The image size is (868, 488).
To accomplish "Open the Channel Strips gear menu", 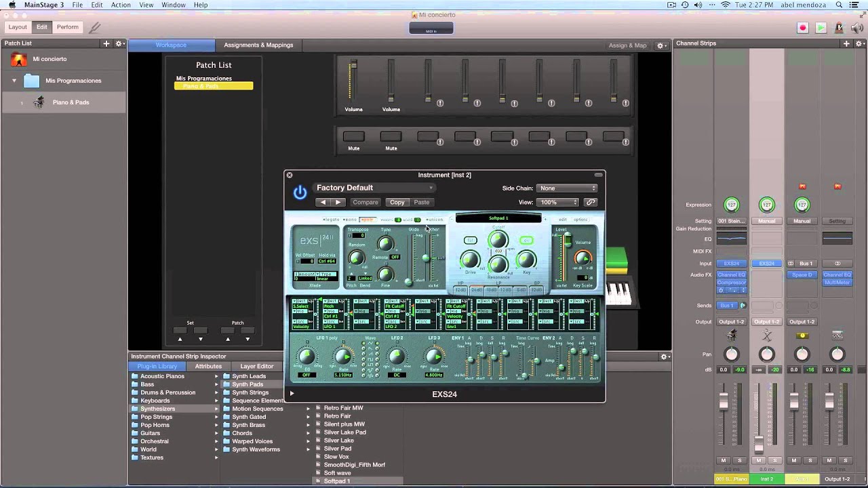I will [x=859, y=43].
